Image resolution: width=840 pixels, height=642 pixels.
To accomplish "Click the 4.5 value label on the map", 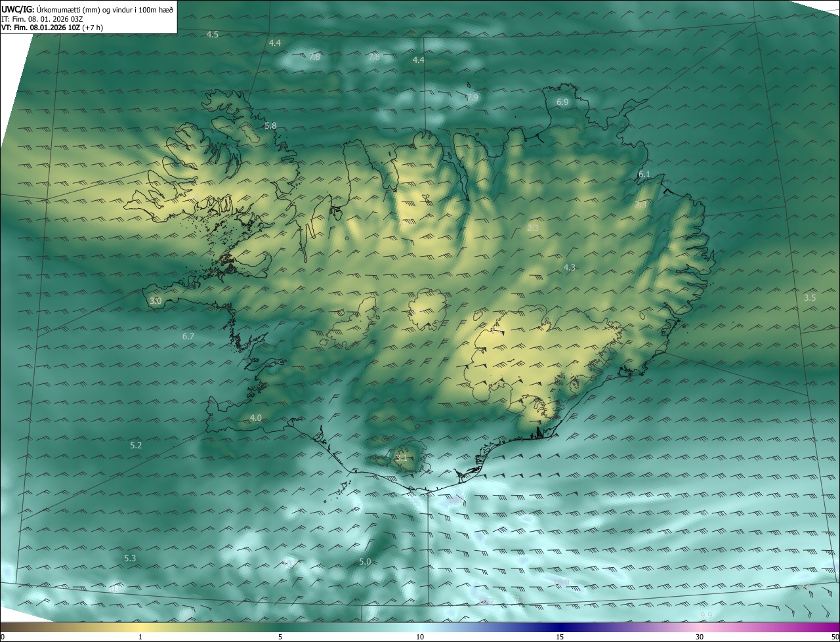I will [x=213, y=34].
